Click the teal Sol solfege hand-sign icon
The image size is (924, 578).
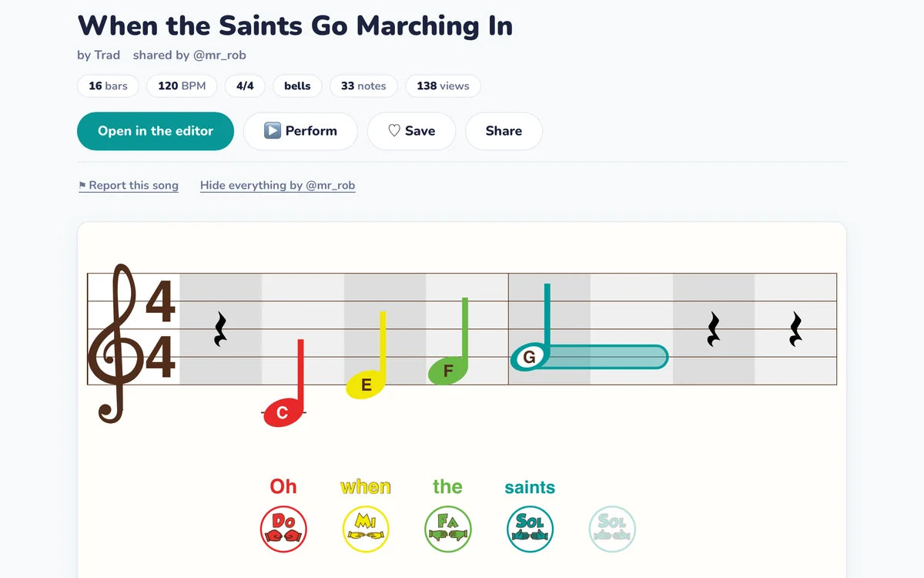coord(530,529)
